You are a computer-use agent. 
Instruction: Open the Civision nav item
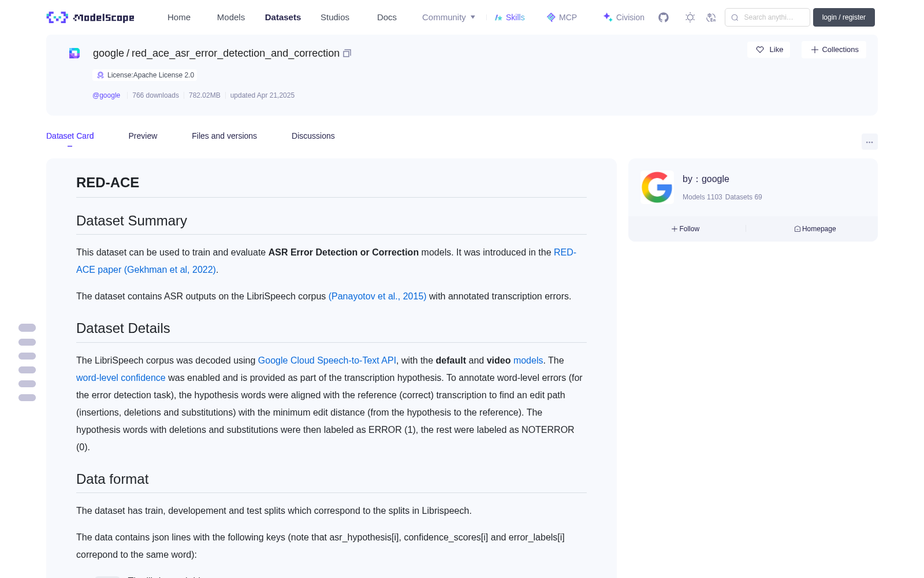624,17
